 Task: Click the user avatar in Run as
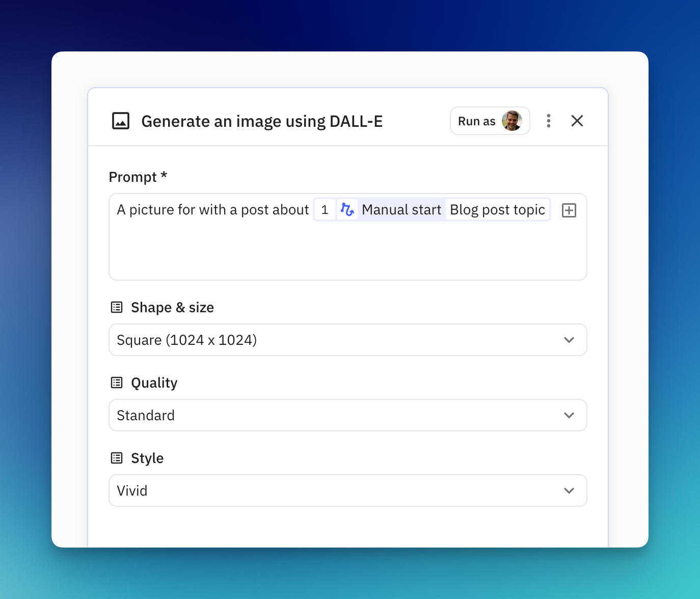click(511, 121)
